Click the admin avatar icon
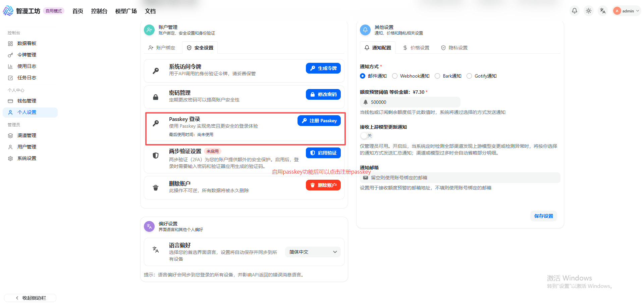The width and height of the screenshot is (644, 306). 617,11
